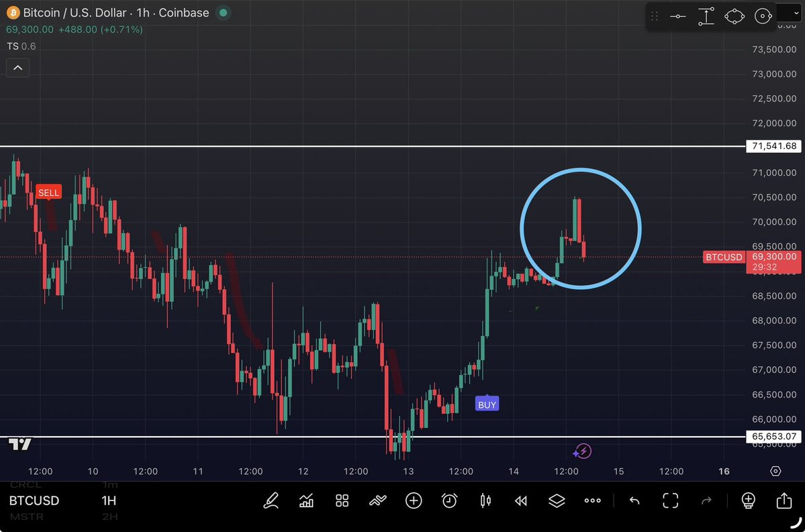Open the indicators bar-chart icon
This screenshot has width=805, height=532.
(307, 500)
